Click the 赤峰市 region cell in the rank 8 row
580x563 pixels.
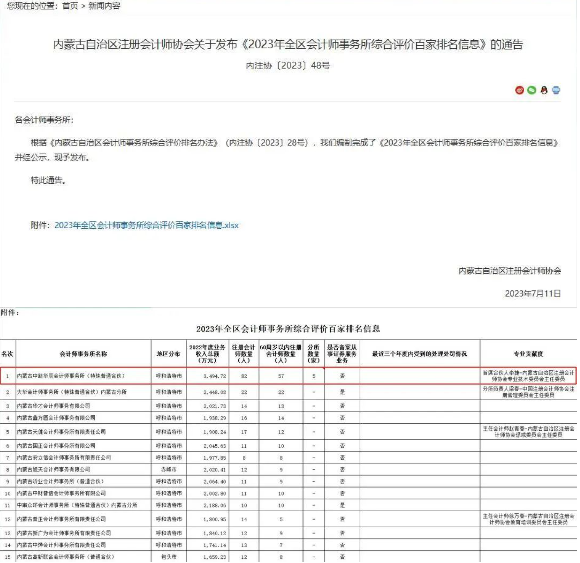coord(169,469)
